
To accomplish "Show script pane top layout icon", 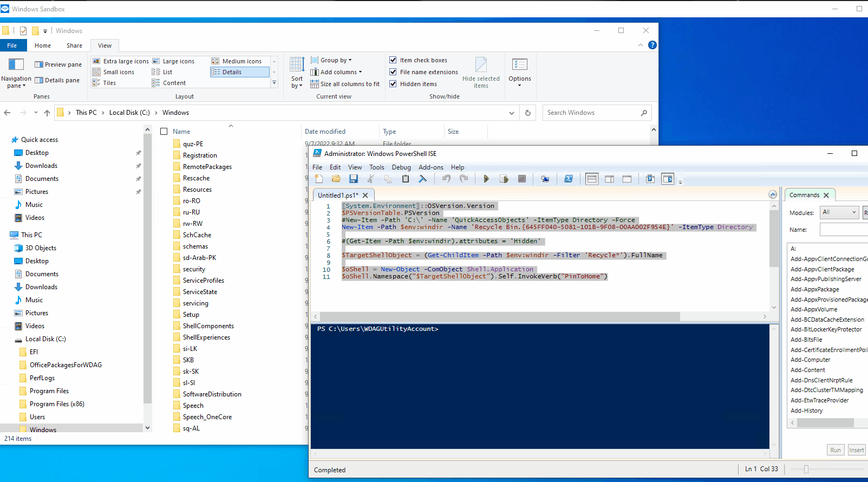I will click(592, 179).
